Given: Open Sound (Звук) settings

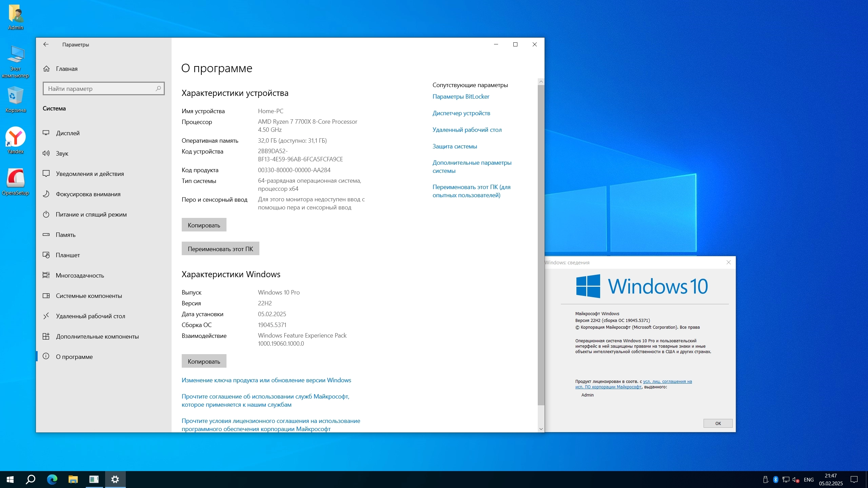Looking at the screenshot, I should point(62,154).
